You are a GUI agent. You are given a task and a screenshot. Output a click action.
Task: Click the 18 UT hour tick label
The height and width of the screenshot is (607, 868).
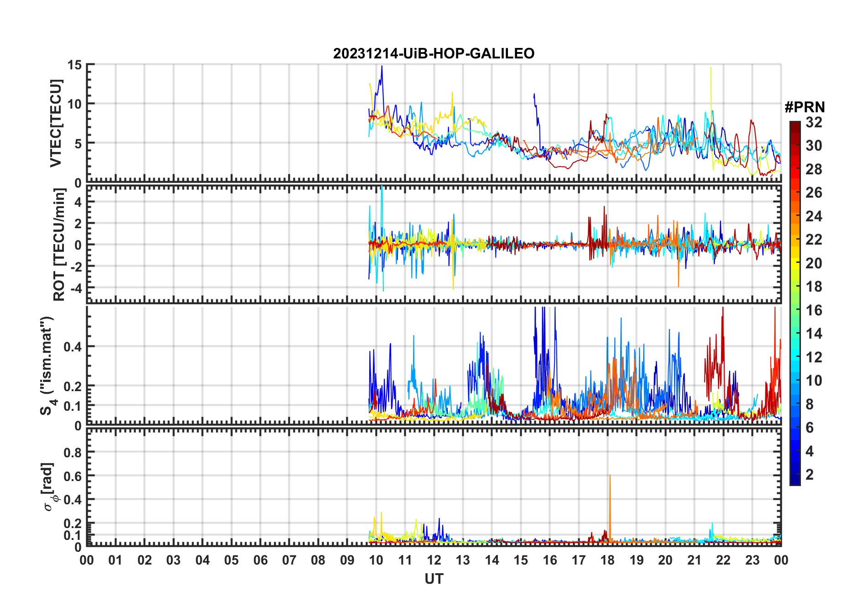click(x=607, y=560)
